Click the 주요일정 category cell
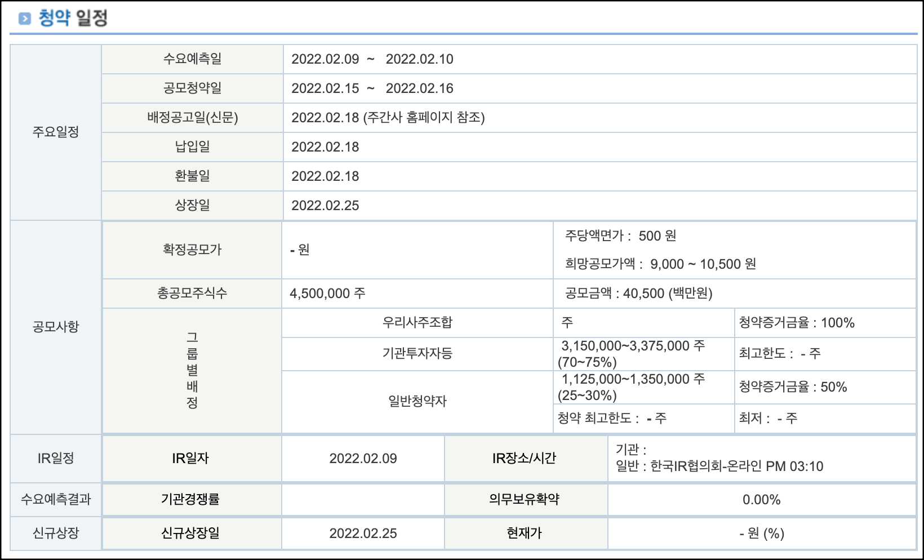 click(x=56, y=132)
